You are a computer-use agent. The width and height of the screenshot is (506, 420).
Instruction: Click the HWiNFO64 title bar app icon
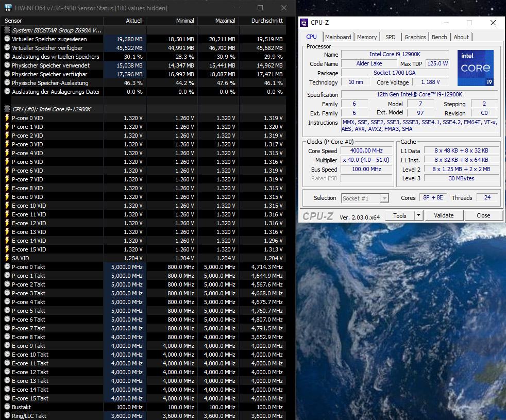tap(8, 8)
